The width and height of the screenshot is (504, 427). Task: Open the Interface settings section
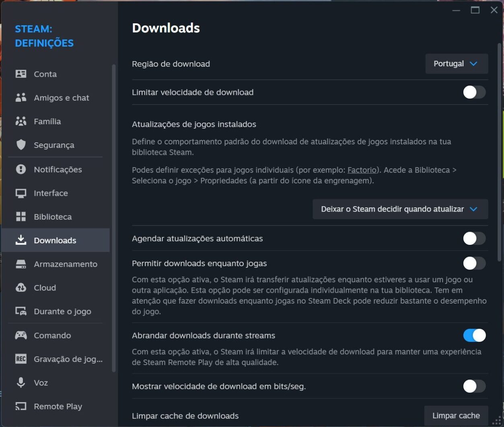(51, 193)
